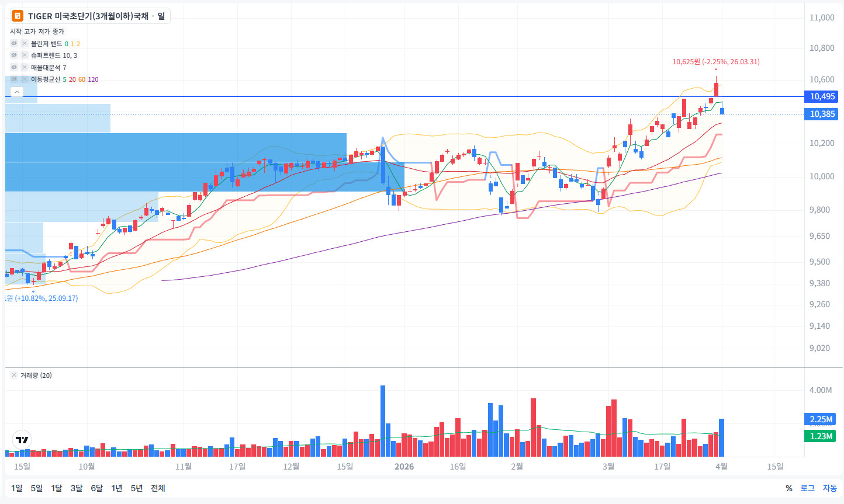Click the 9,380 price axis tick
The image size is (844, 504).
819,283
